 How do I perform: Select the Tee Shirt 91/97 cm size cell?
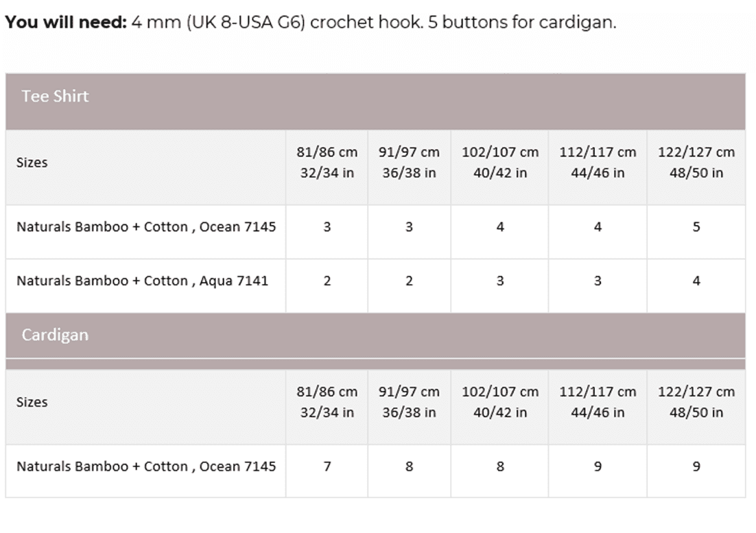coord(409,163)
